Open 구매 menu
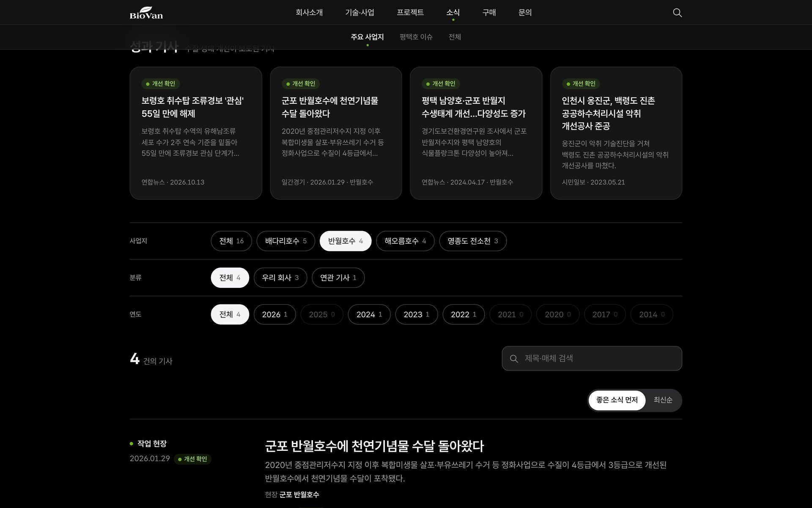The image size is (812, 508). [x=489, y=13]
